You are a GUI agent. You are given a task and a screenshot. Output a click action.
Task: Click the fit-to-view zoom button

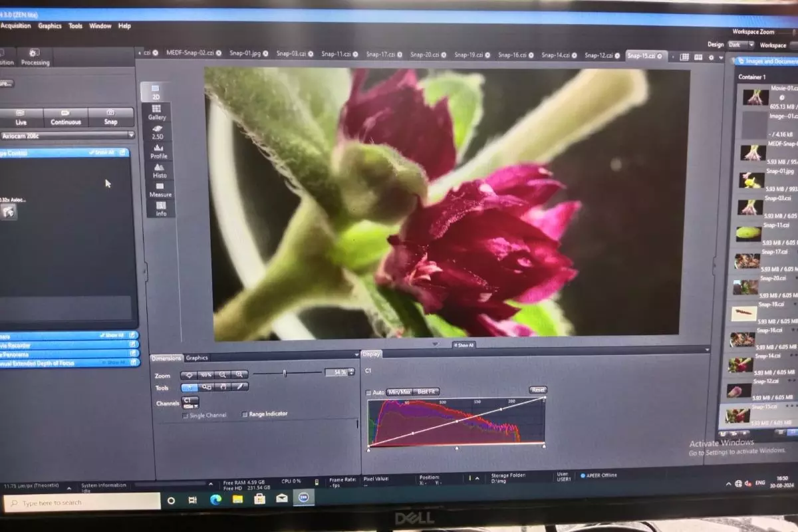[190, 374]
